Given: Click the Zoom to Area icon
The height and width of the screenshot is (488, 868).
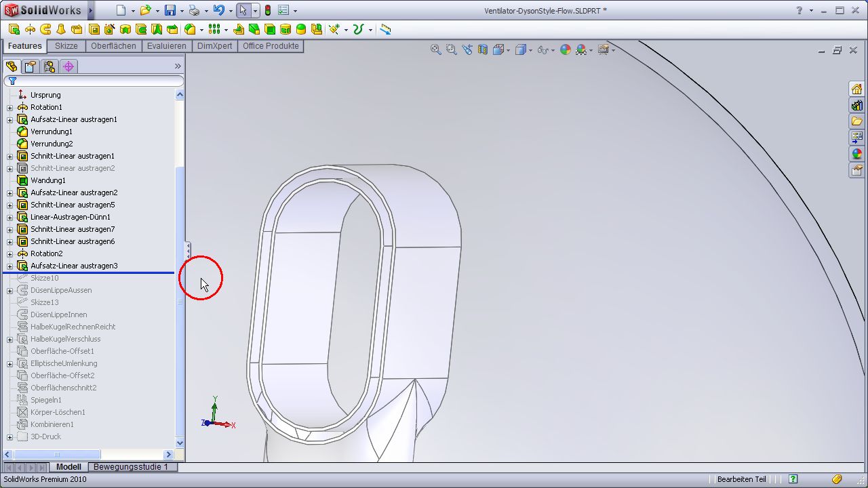Looking at the screenshot, I should coord(452,49).
